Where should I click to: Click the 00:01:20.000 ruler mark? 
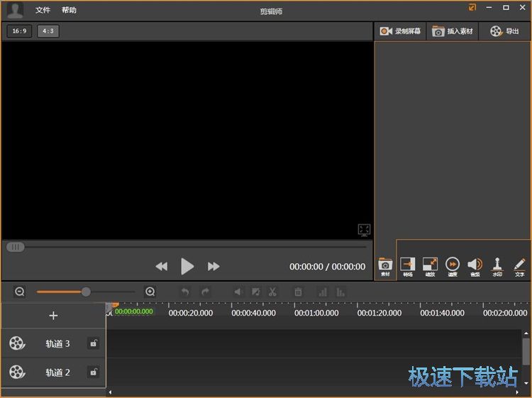pos(379,313)
